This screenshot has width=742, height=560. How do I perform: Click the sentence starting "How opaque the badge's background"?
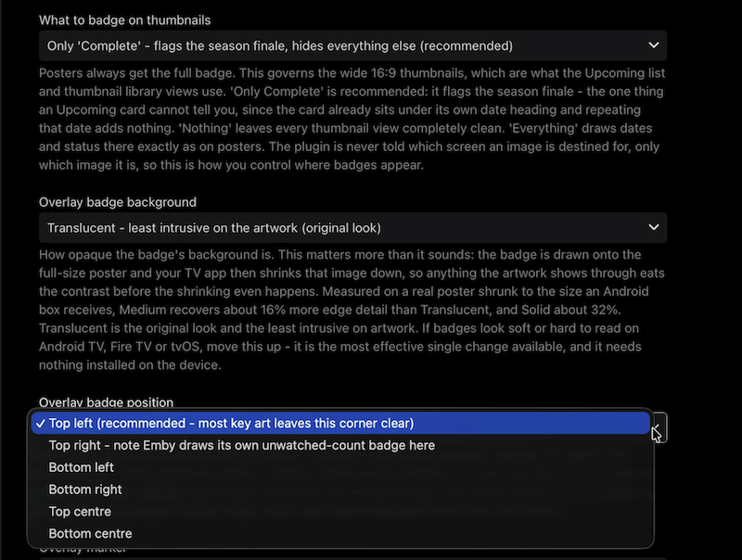point(156,255)
